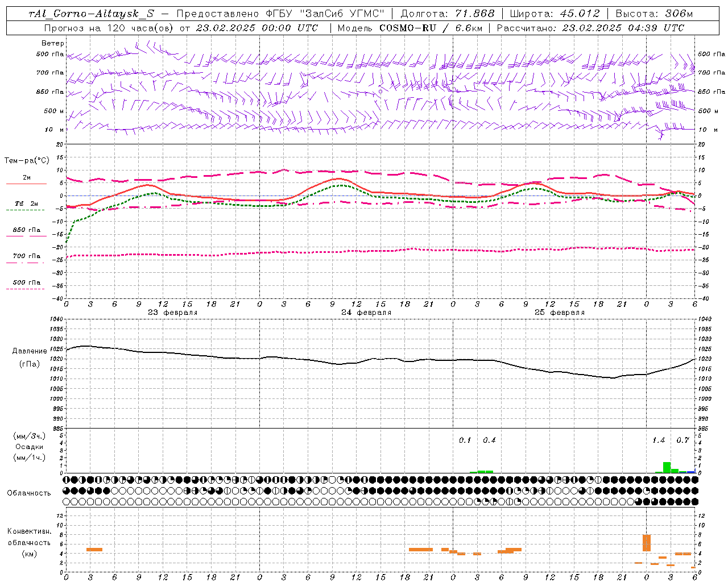This screenshot has height=582, width=728.
Task: Click the Конвективн. label
Action: (x=30, y=531)
